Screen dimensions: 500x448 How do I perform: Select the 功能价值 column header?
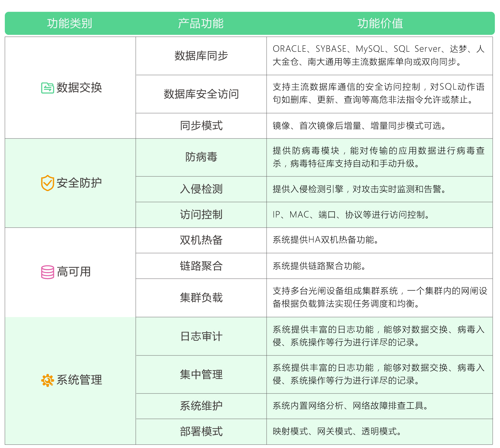380,23
